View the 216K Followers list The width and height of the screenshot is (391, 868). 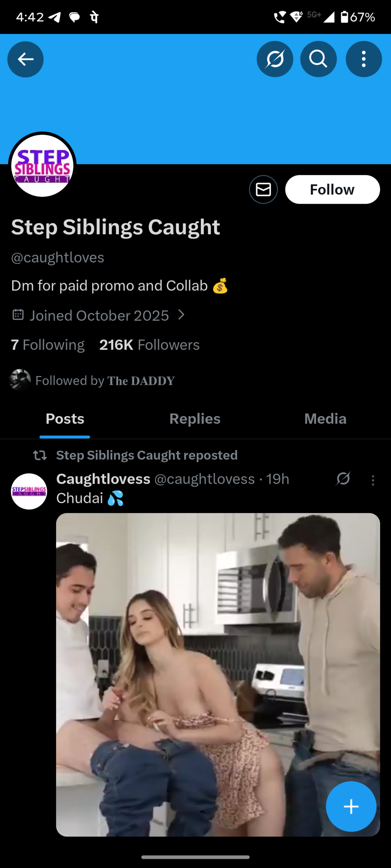149,345
